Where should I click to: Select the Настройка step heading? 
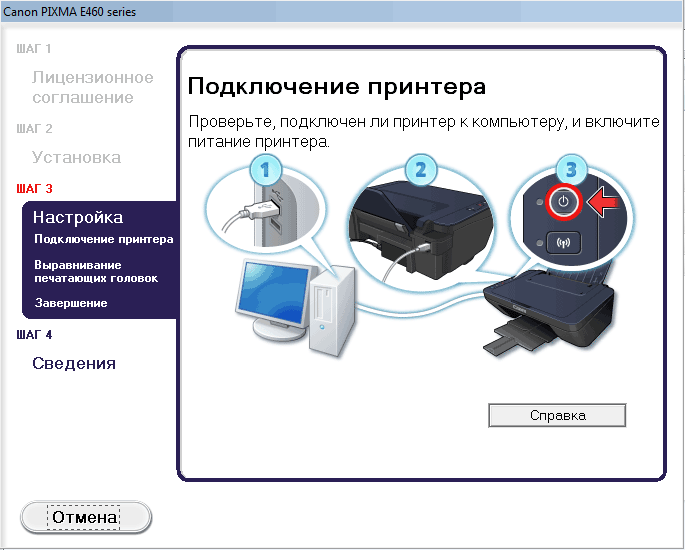(78, 217)
